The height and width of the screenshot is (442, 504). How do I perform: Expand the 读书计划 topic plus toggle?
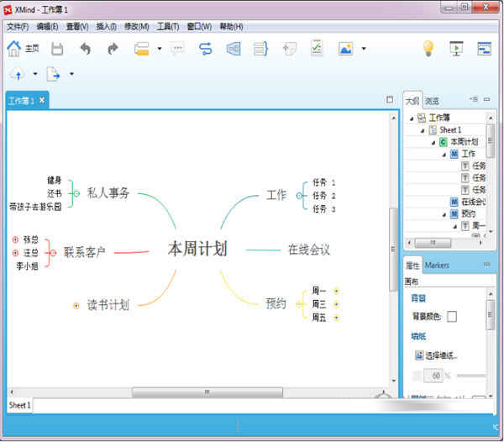(76, 305)
